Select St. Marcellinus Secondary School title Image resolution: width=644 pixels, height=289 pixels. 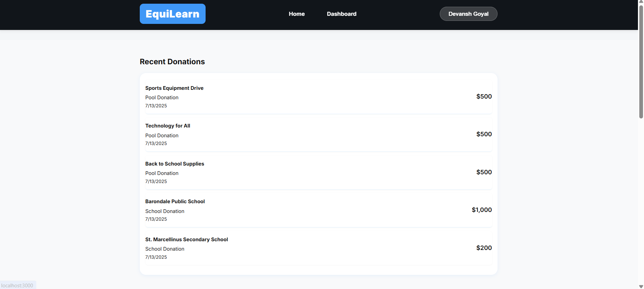(x=186, y=239)
